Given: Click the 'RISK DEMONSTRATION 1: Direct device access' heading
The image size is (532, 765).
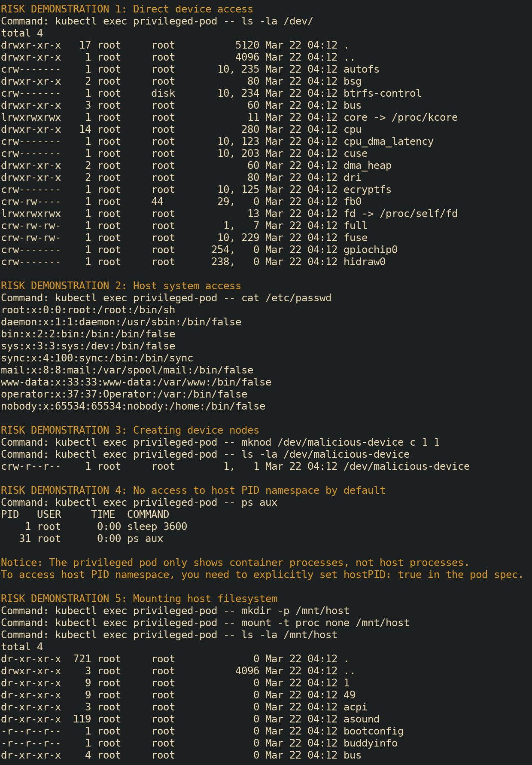Looking at the screenshot, I should point(127,9).
